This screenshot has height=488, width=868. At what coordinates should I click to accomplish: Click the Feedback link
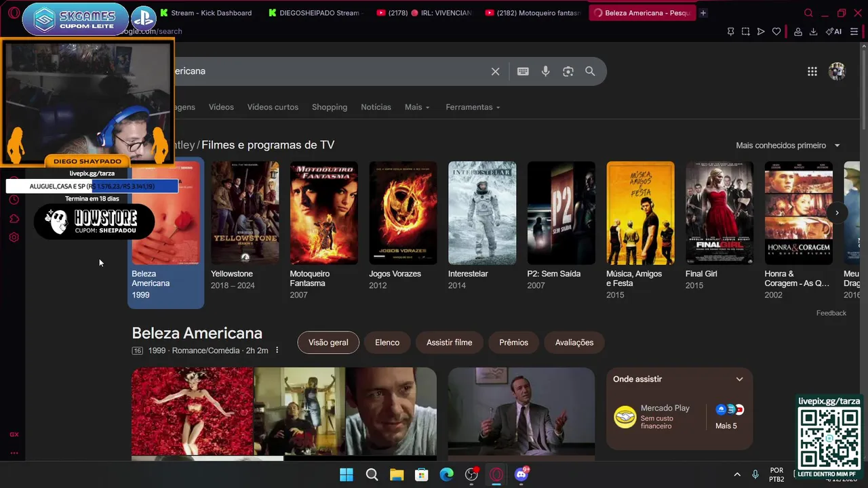(831, 313)
